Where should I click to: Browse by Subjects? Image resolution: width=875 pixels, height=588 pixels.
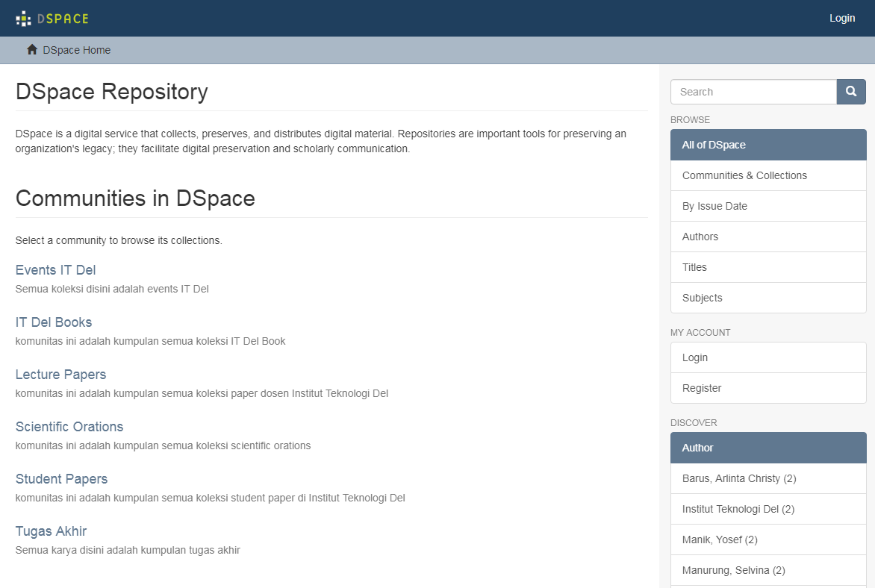pyautogui.click(x=767, y=298)
